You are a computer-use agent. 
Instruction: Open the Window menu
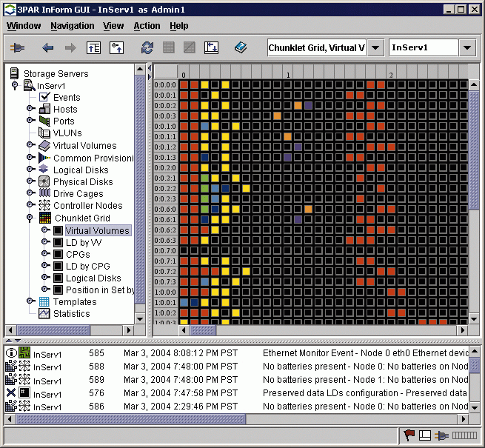click(x=24, y=26)
